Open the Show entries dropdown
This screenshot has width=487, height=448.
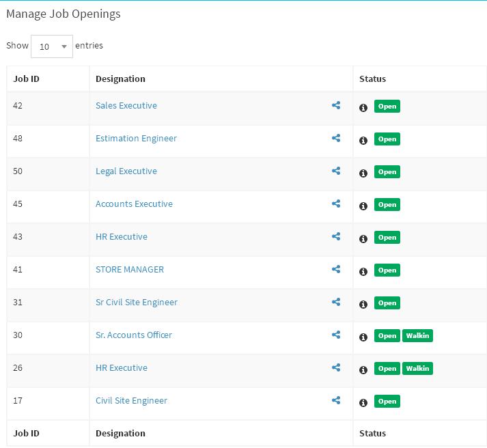(52, 46)
